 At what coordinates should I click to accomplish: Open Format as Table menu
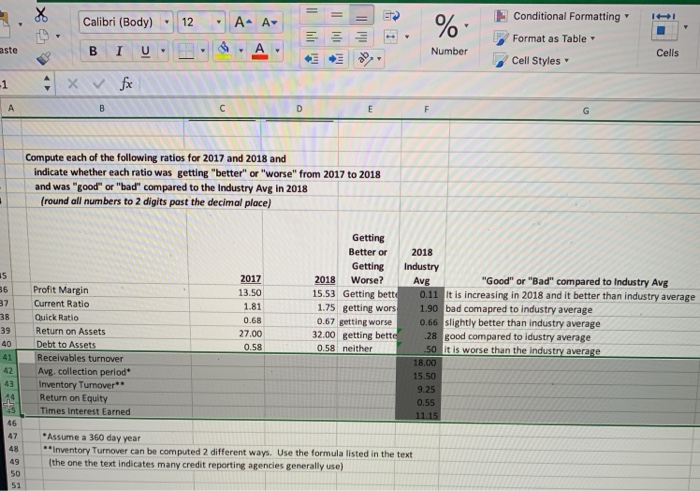545,38
